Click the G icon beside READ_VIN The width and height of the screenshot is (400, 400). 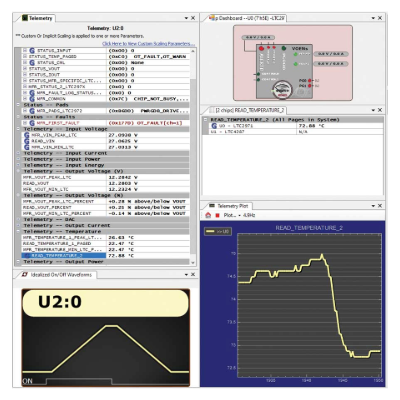click(x=27, y=141)
